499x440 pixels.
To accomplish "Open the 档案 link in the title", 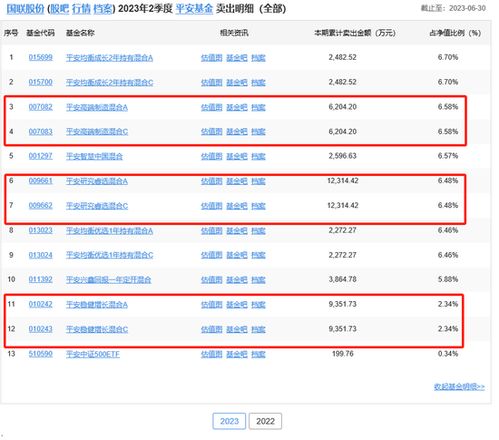I will (103, 8).
